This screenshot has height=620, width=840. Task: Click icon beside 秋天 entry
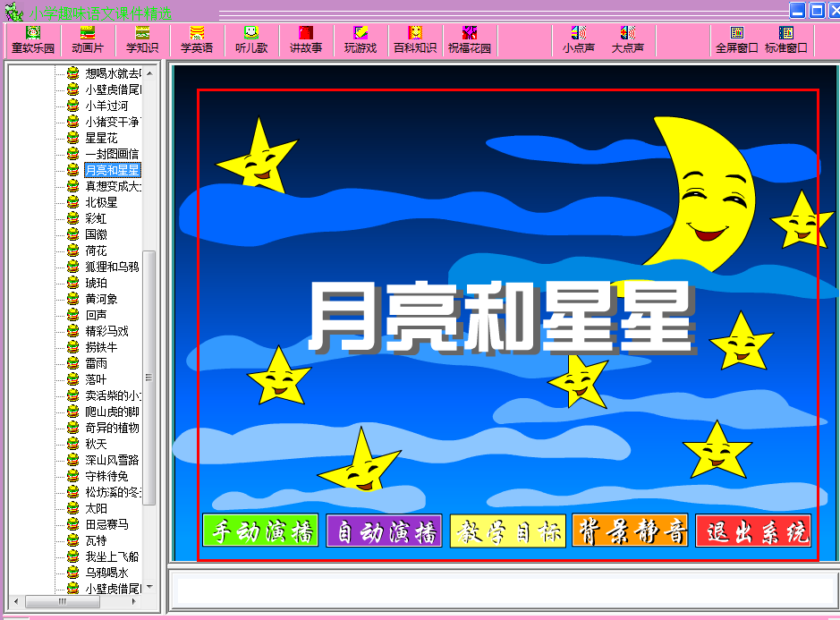point(72,443)
